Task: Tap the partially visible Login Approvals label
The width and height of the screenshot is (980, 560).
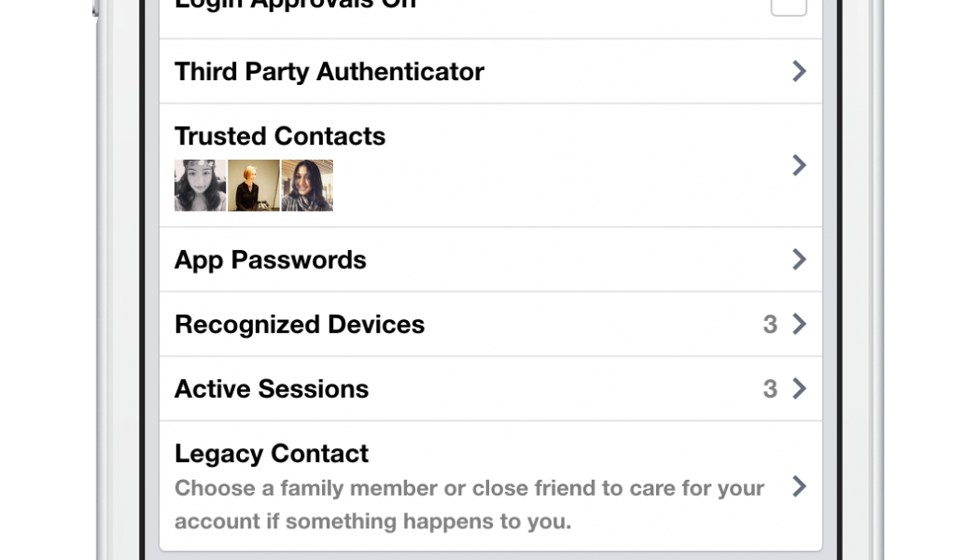Action: click(295, 5)
